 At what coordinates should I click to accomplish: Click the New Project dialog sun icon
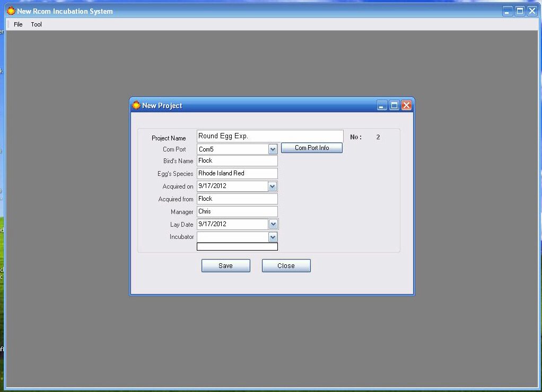[x=136, y=105]
